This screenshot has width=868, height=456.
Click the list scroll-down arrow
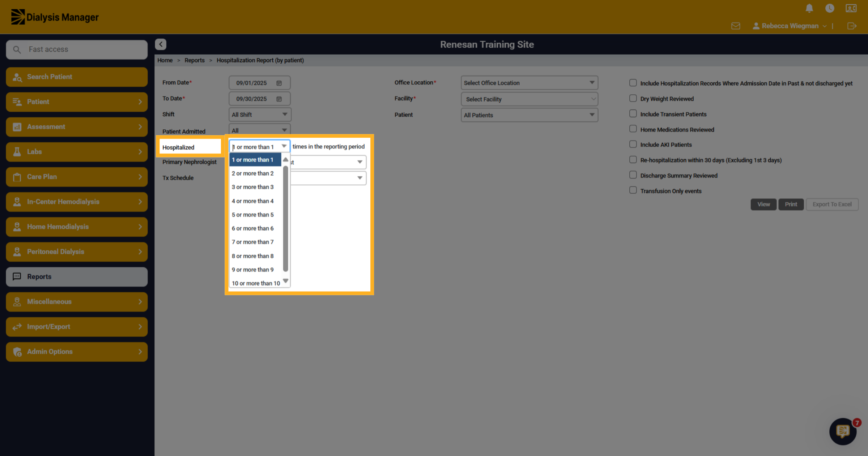[285, 281]
